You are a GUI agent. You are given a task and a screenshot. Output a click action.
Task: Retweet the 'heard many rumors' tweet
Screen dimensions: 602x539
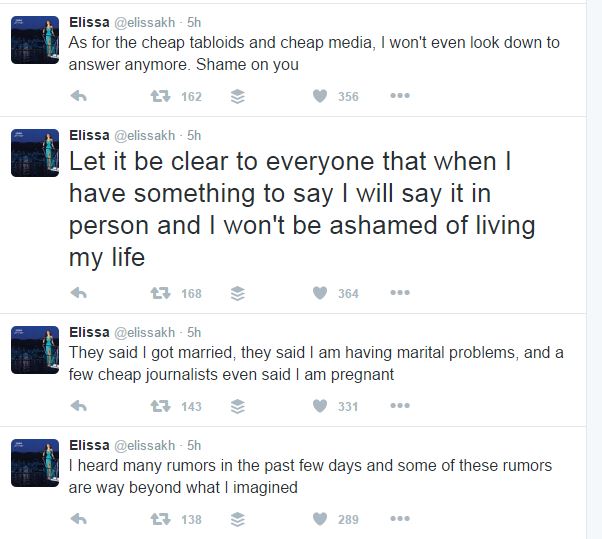click(160, 519)
